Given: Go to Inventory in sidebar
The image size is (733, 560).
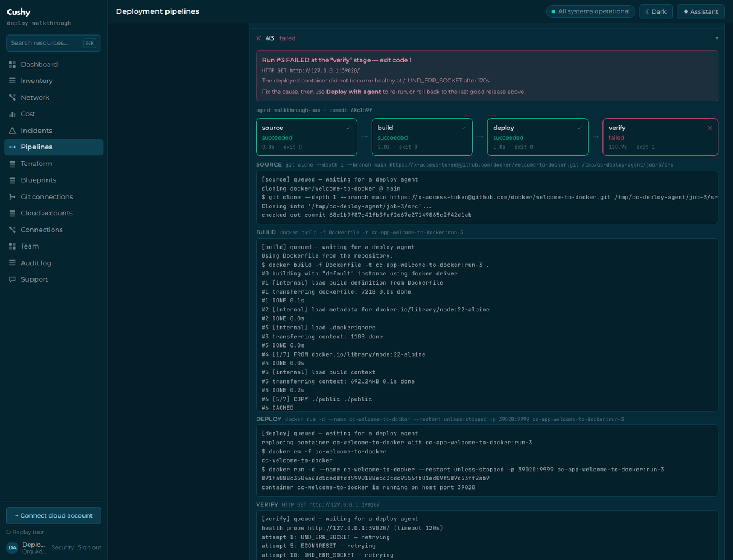Looking at the screenshot, I should click(x=53, y=81).
